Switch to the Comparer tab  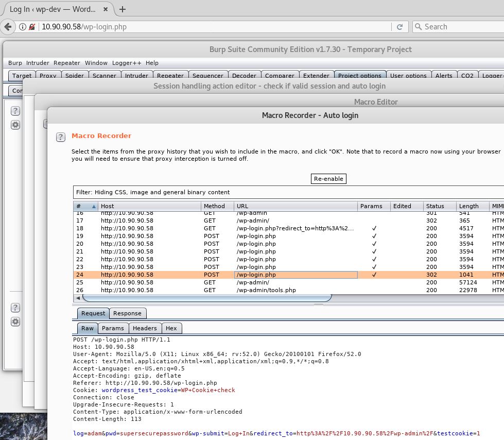[280, 75]
